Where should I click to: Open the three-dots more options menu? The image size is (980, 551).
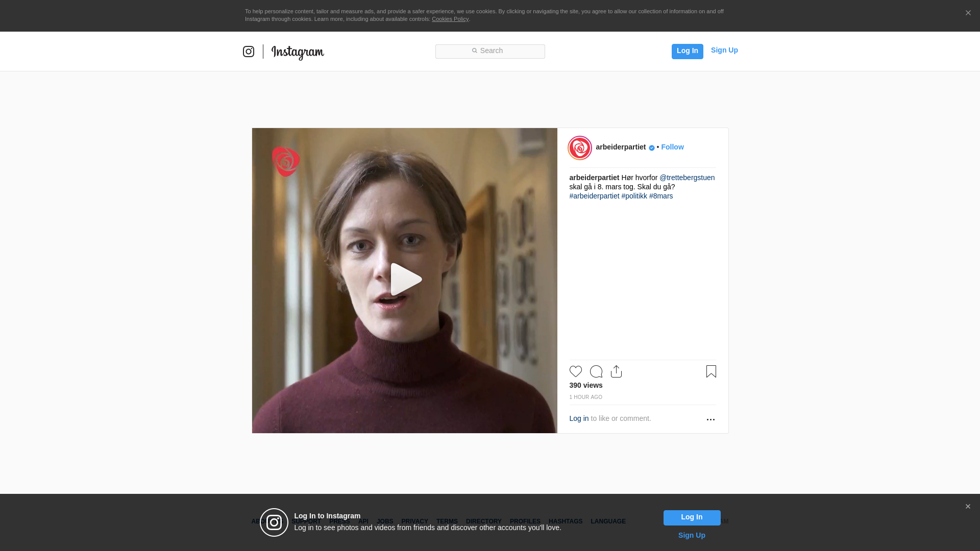[710, 419]
